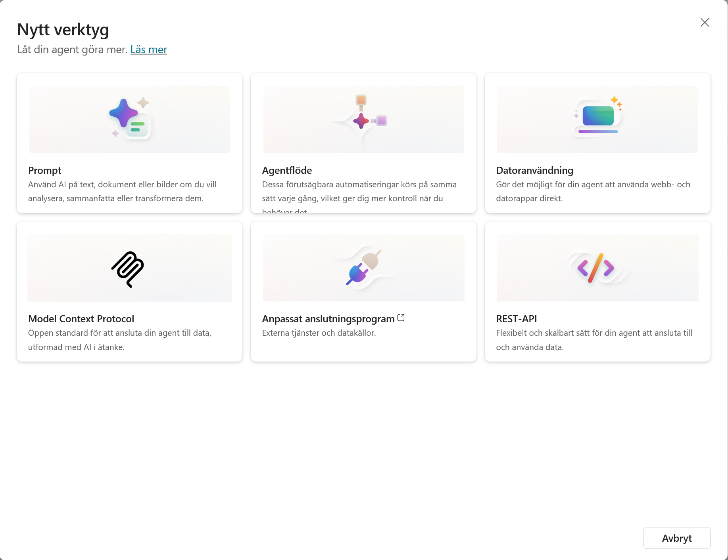Select the Agentflöde card title
Viewport: 728px width, 560px height.
point(287,170)
